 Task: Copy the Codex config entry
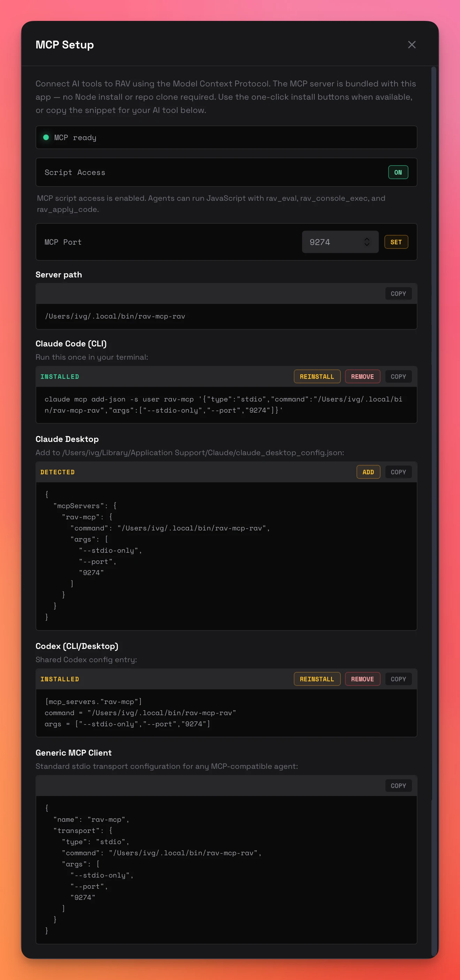(x=398, y=679)
